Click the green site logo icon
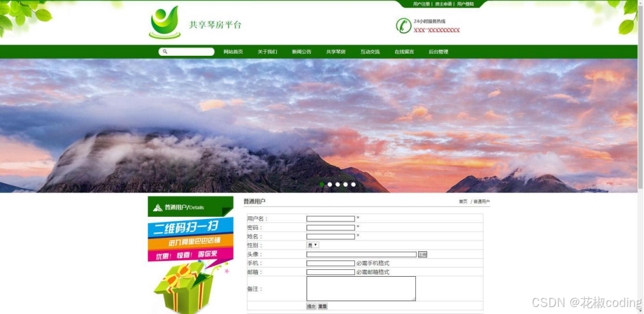 165,23
